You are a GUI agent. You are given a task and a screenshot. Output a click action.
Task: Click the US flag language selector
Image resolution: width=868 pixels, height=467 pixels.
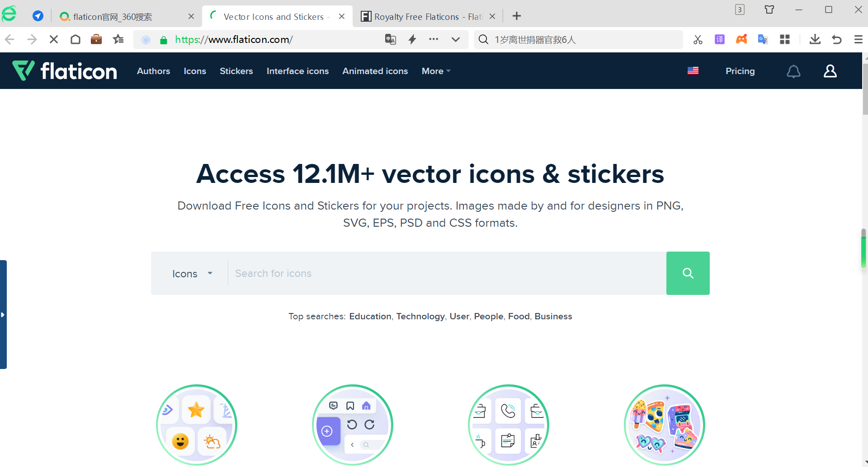pos(693,70)
